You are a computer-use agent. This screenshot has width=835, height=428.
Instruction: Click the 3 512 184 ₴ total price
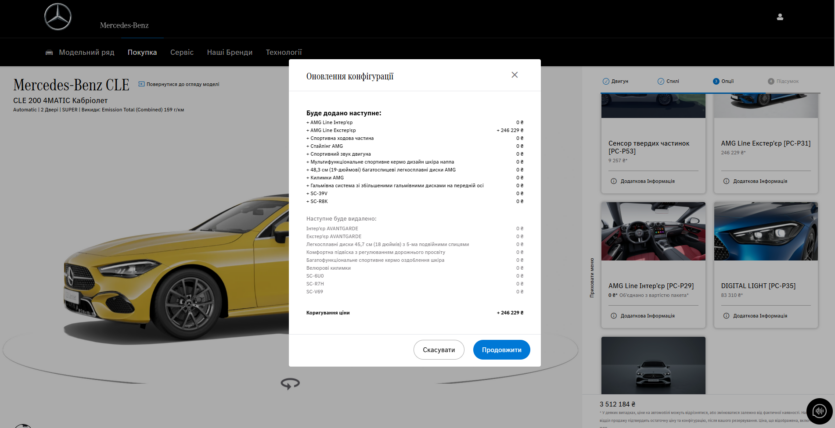pos(618,404)
